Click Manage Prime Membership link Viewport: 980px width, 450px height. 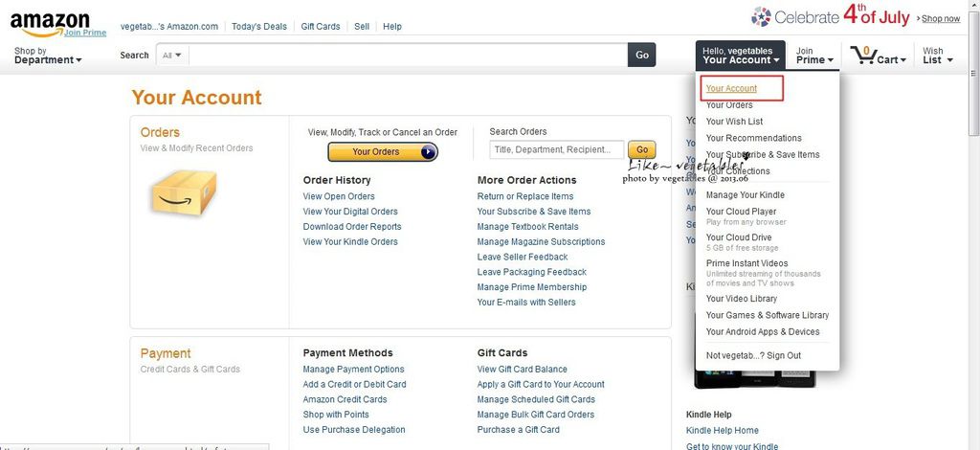[532, 287]
